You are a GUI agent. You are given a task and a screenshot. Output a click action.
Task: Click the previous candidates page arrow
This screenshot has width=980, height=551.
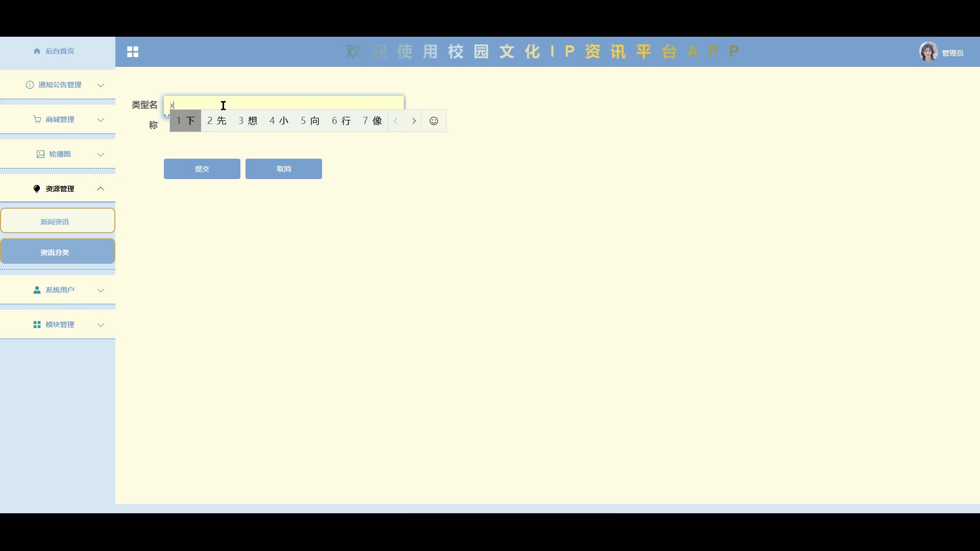pyautogui.click(x=396, y=121)
